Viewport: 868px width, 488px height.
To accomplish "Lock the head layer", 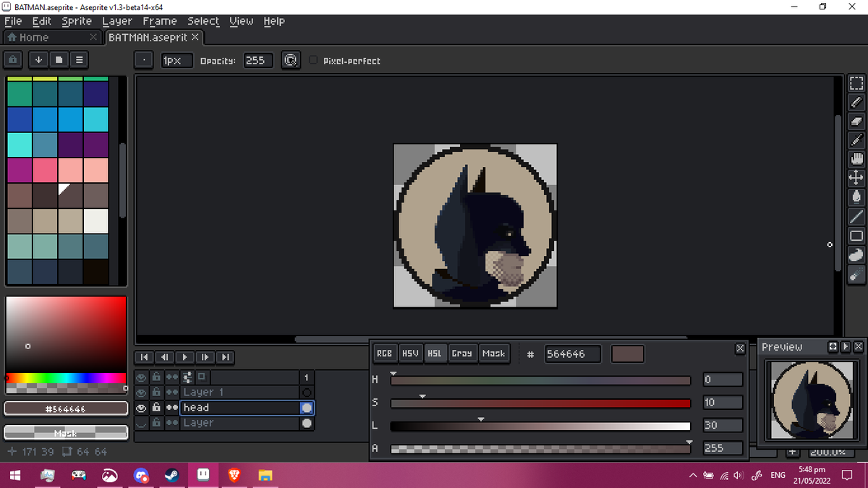I will (x=156, y=408).
